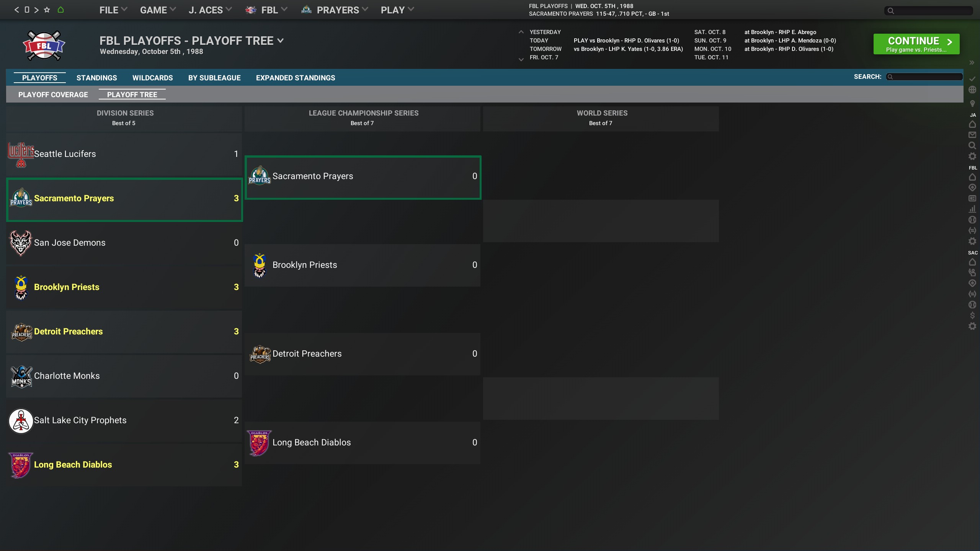
Task: Switch to the PLAYOFF COVERAGE sub-tab
Action: [53, 95]
